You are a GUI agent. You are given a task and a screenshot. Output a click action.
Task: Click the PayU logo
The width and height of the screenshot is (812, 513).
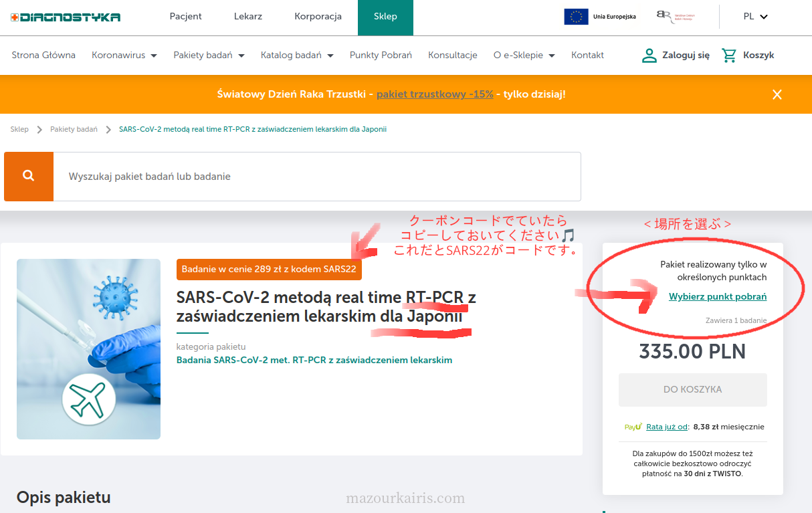click(x=633, y=427)
